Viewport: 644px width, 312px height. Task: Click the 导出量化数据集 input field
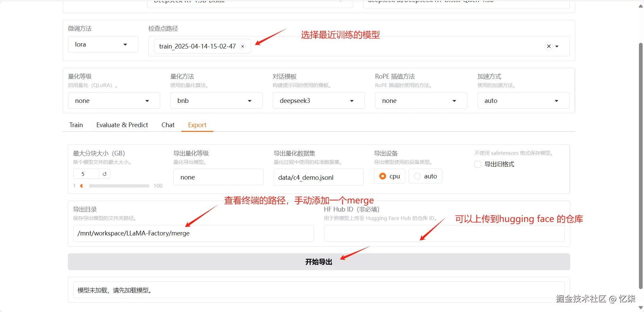click(x=319, y=177)
